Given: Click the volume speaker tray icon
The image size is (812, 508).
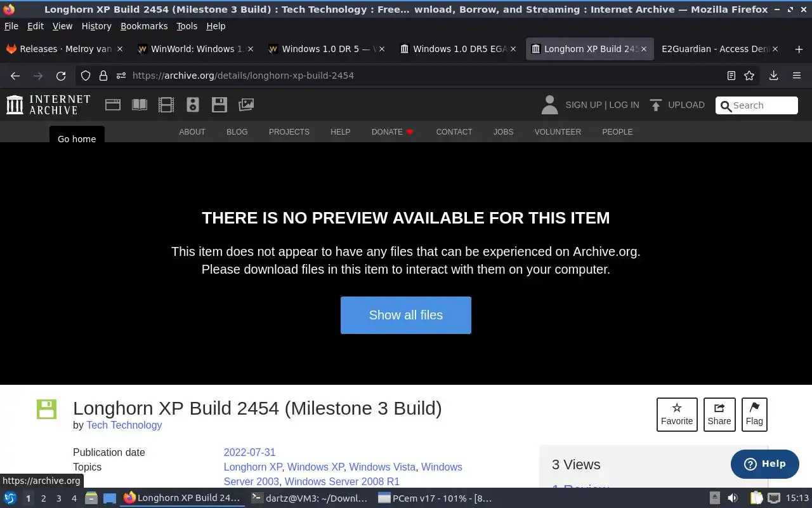Looking at the screenshot, I should tap(733, 498).
